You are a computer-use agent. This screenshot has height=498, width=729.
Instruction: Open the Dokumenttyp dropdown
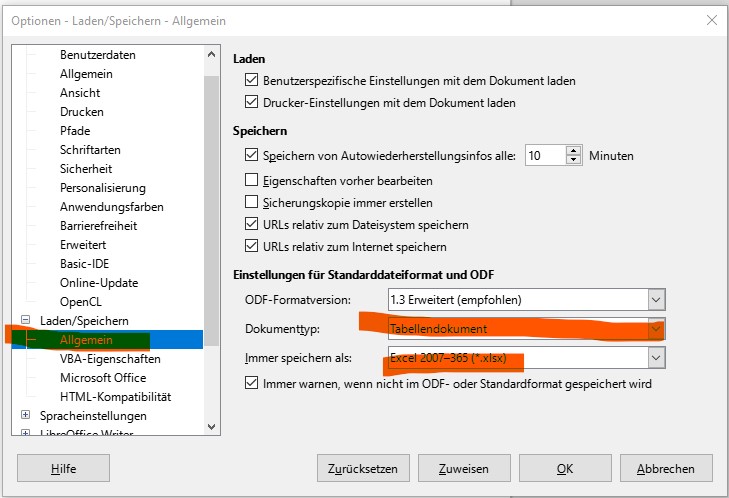(656, 328)
